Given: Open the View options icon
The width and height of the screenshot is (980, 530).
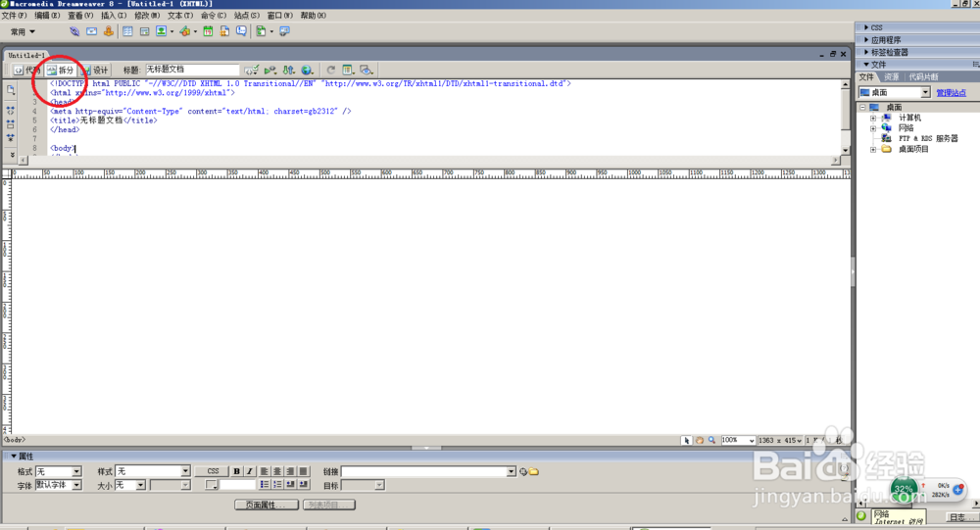Looking at the screenshot, I should [x=348, y=70].
